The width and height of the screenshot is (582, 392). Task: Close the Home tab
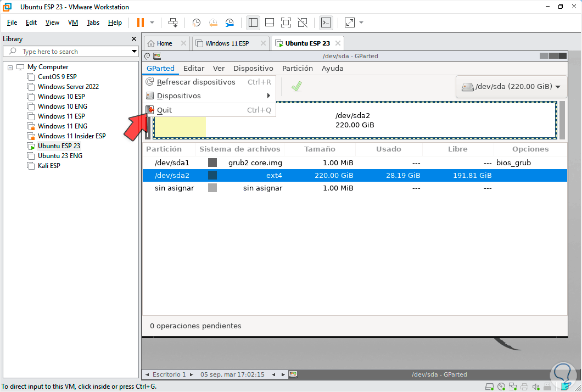click(x=183, y=43)
